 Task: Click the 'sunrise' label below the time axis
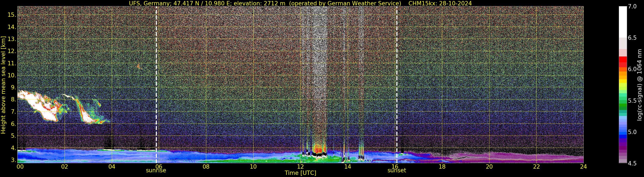click(156, 171)
